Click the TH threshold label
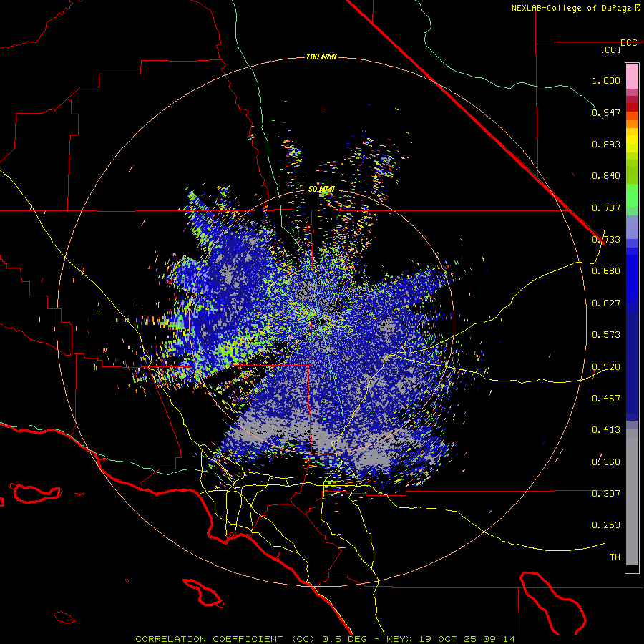644x644 pixels. point(615,557)
